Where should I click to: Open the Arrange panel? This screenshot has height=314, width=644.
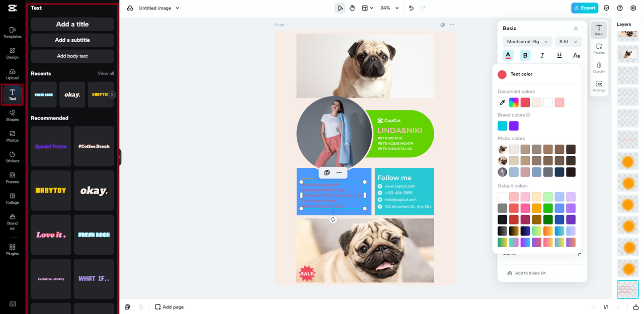(599, 86)
